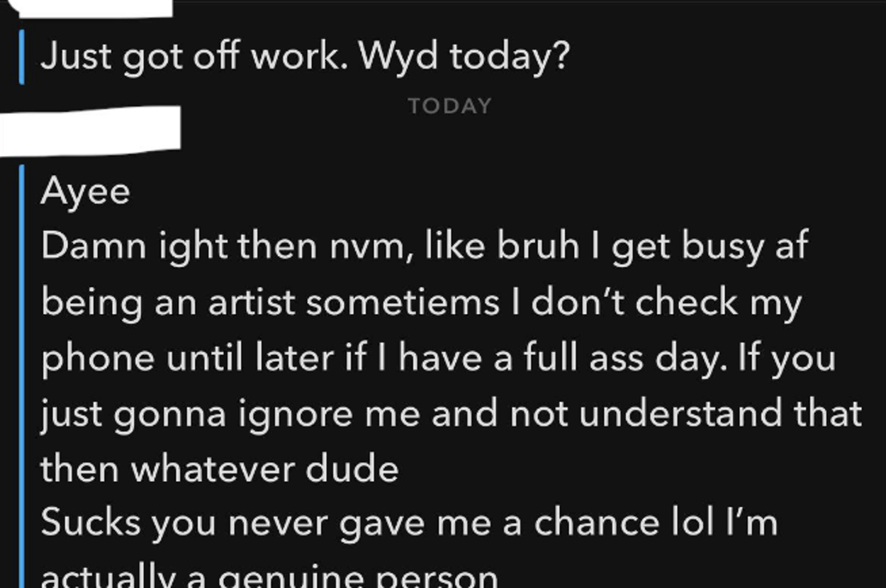
Task: Tap blue chat bar beside 'Ayee' message
Action: [21, 375]
